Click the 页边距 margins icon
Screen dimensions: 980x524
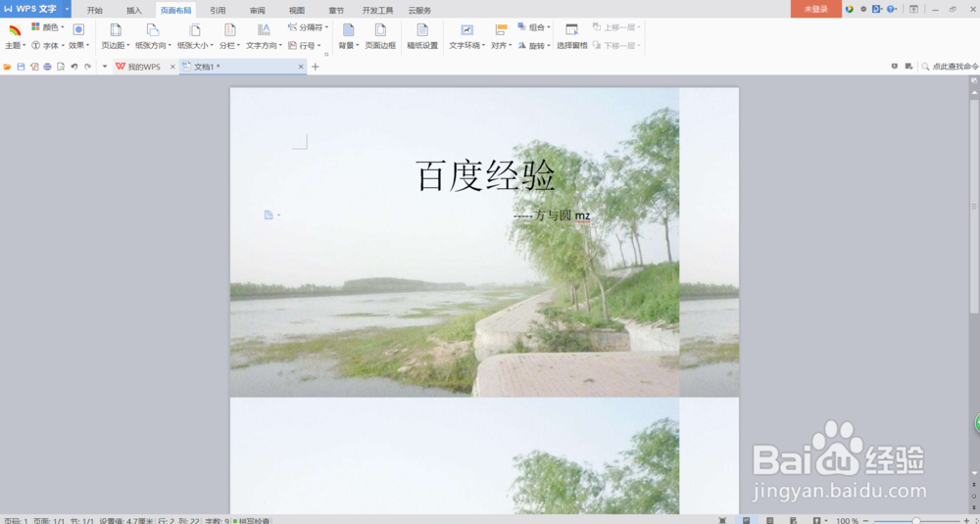click(116, 29)
